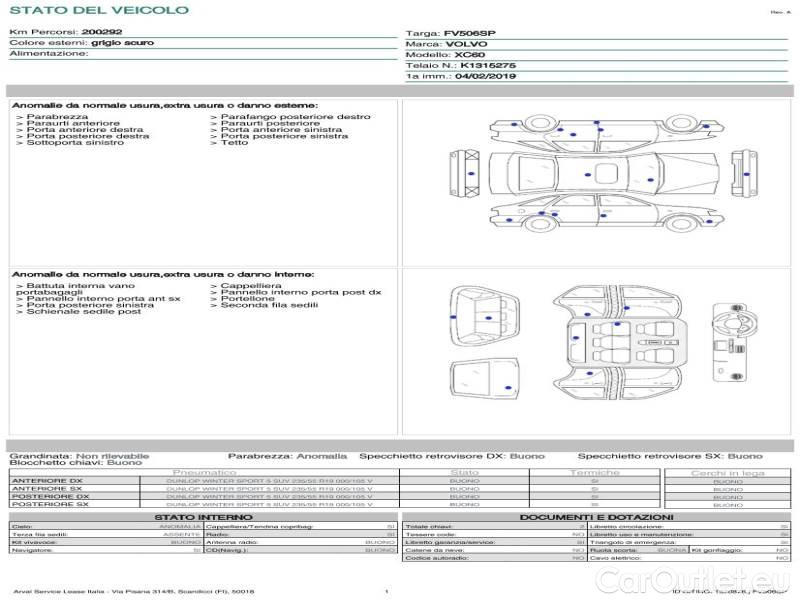Click the 'Kit gonfiaggio' label

717,550
